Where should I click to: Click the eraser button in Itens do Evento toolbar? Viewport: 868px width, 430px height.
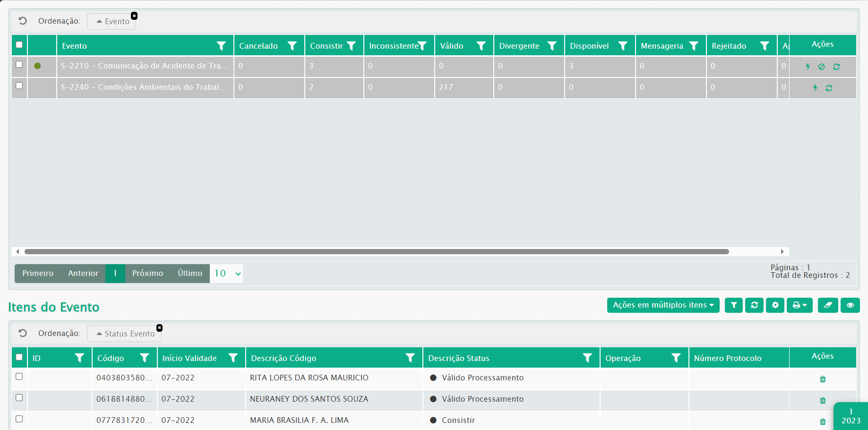(828, 305)
